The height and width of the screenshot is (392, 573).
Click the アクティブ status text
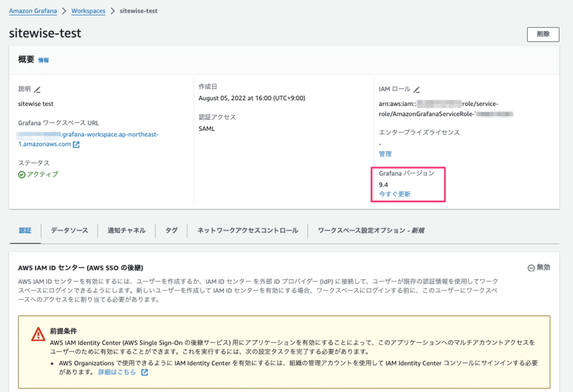point(42,174)
